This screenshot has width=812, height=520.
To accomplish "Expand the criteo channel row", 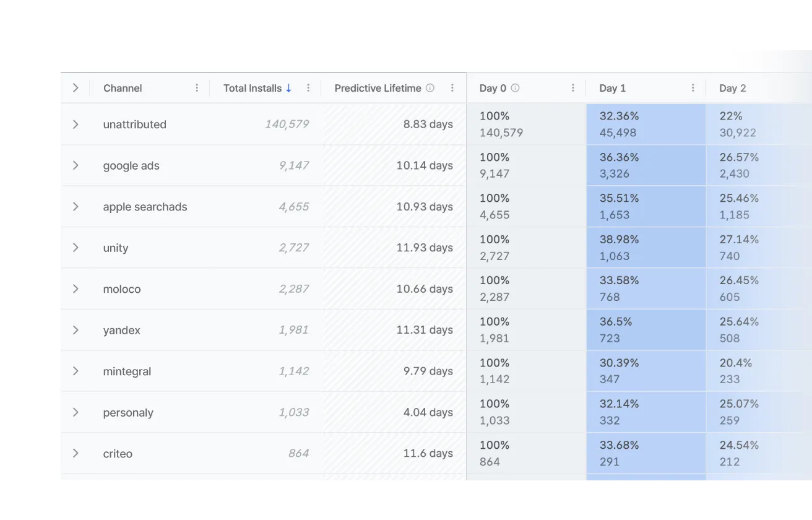I will (76, 453).
